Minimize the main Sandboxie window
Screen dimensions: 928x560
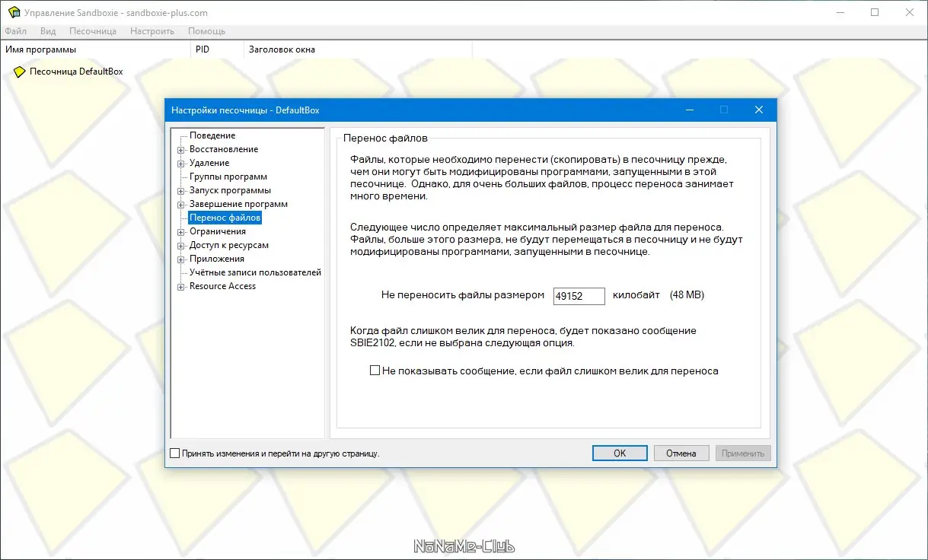pyautogui.click(x=840, y=13)
